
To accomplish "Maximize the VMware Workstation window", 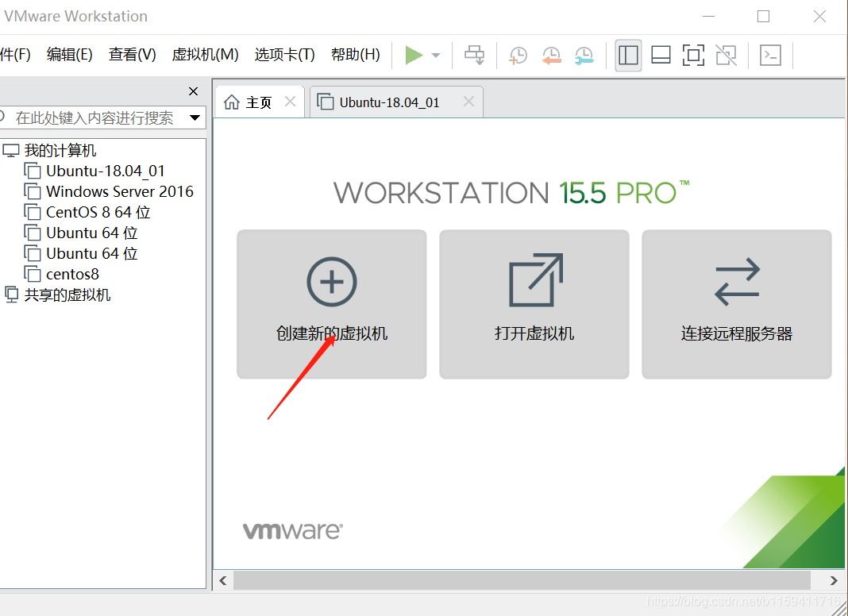I will click(764, 16).
